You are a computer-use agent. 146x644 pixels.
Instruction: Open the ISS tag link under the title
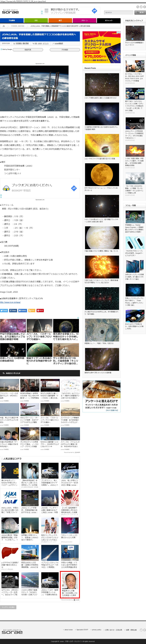tap(36, 43)
